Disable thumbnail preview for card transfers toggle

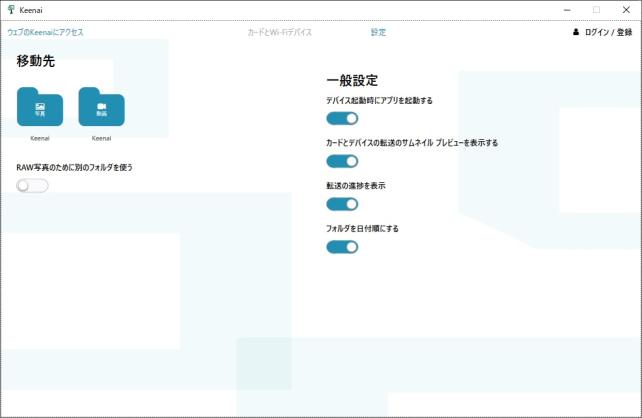tap(342, 161)
